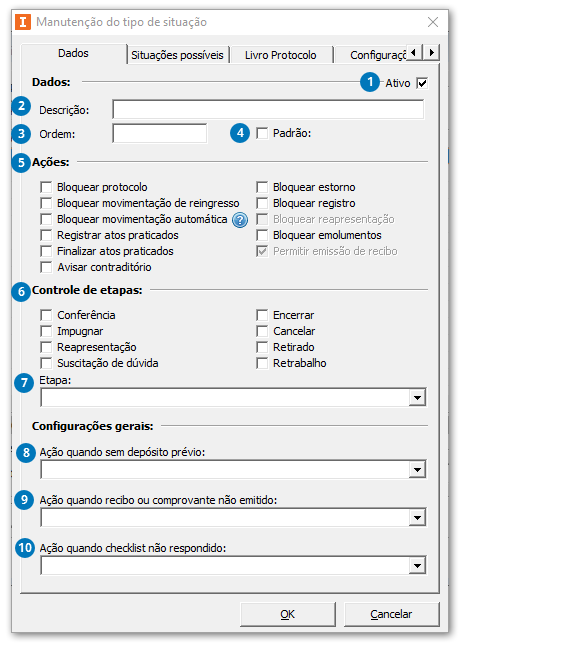Click the tab scroll right arrow

[431, 52]
